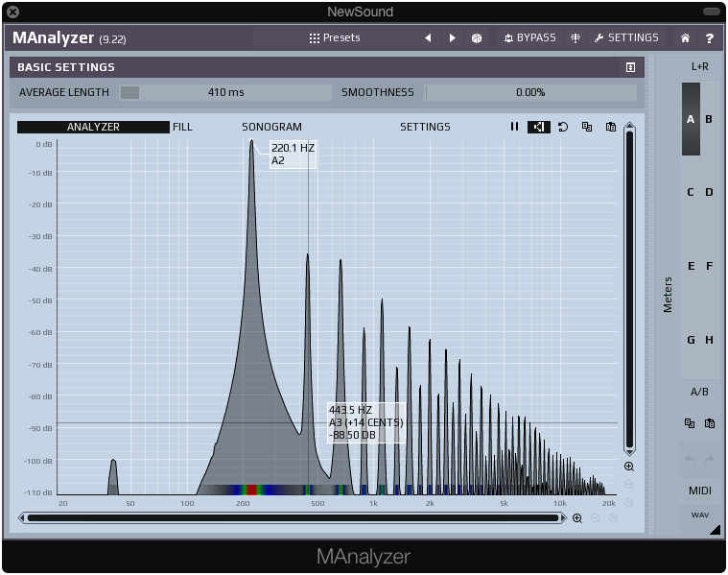Click the random preset dice icon

pyautogui.click(x=477, y=38)
